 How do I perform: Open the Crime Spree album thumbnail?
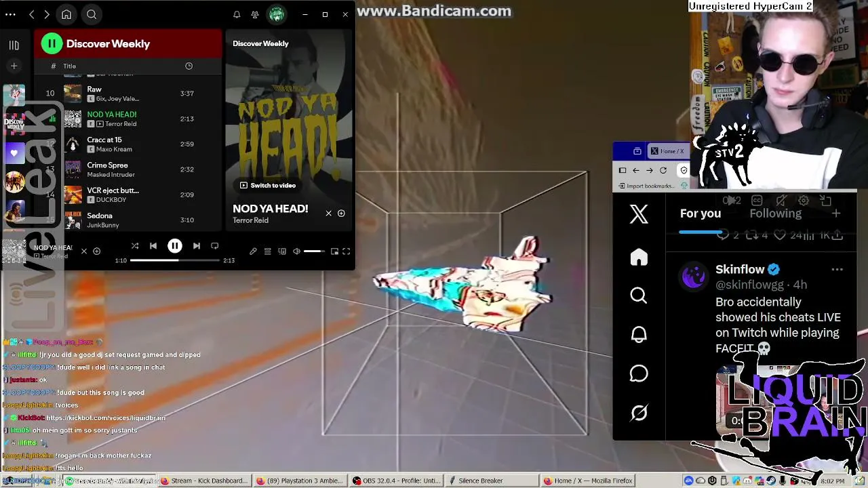pos(73,169)
